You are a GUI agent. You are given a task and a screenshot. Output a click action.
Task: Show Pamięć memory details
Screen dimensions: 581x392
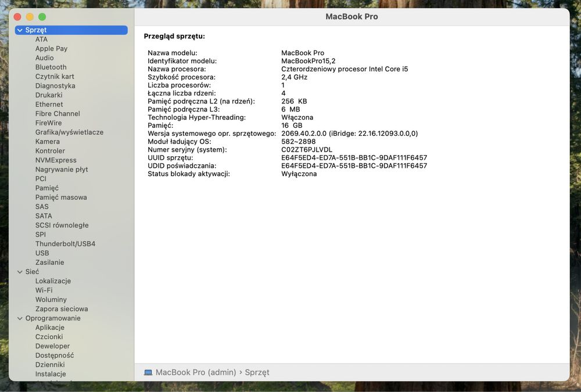click(46, 188)
